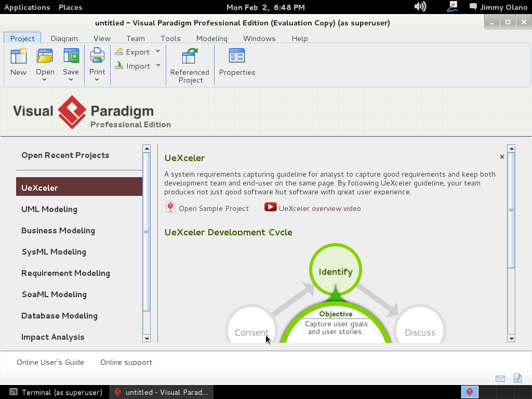
Task: Open the Referenced Project tool
Action: [190, 56]
